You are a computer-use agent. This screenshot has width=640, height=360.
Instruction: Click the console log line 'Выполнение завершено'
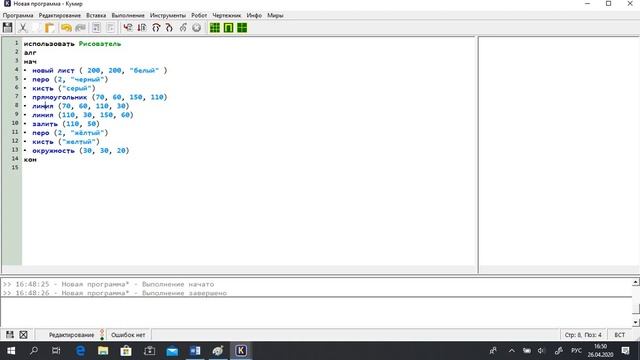click(x=115, y=293)
